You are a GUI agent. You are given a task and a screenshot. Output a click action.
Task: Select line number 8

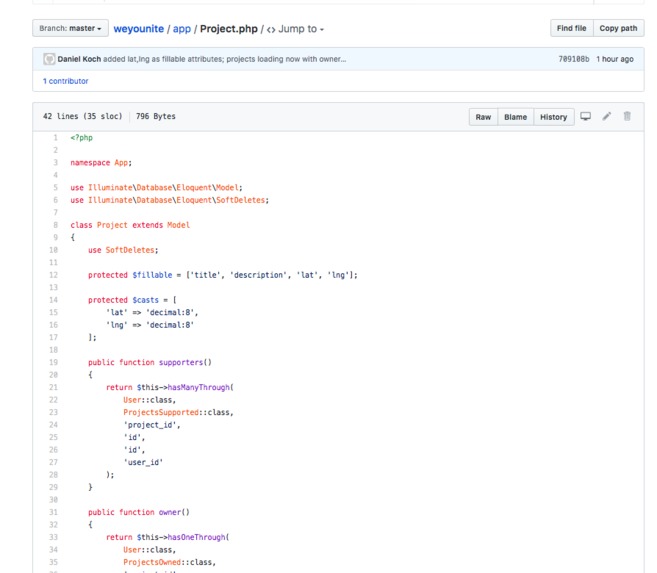coord(55,225)
